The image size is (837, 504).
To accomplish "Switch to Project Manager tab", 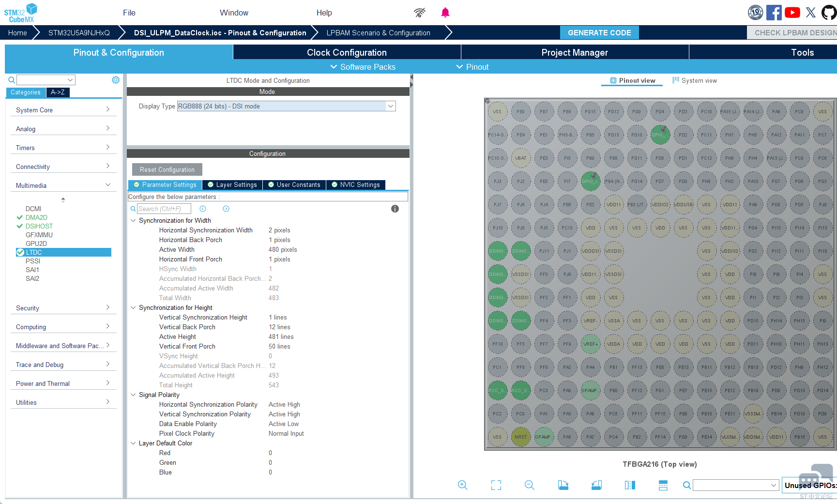I will click(x=575, y=52).
